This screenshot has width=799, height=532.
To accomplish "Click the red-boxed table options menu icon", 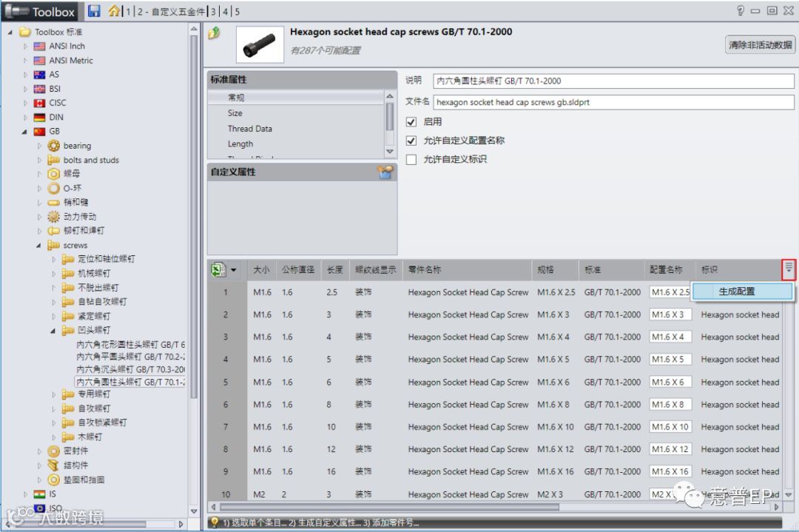I will click(x=789, y=269).
